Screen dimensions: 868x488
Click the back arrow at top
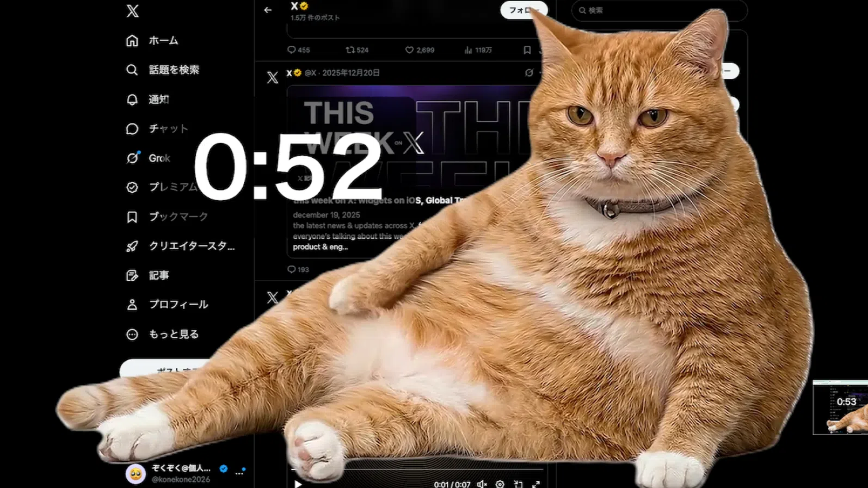[x=268, y=10]
